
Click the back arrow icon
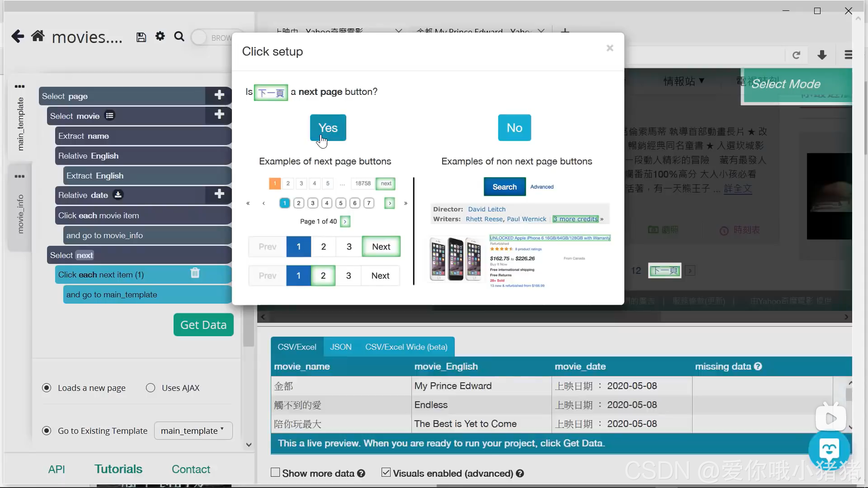tap(18, 36)
